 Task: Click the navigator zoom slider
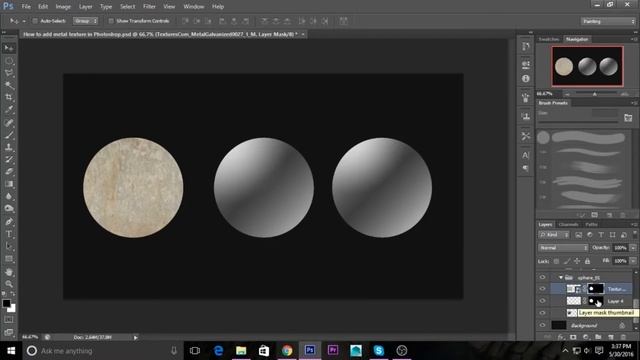[x=595, y=94]
